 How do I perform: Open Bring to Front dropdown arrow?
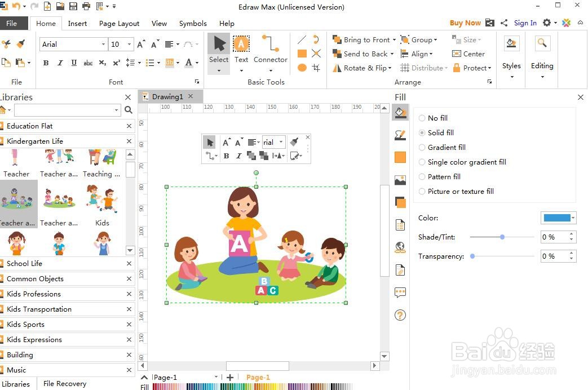point(394,40)
